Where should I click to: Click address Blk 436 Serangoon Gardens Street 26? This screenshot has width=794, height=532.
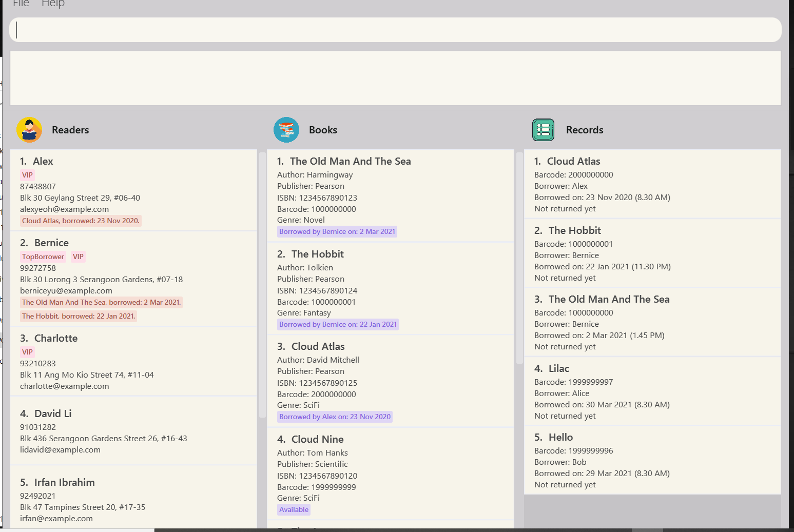click(104, 438)
